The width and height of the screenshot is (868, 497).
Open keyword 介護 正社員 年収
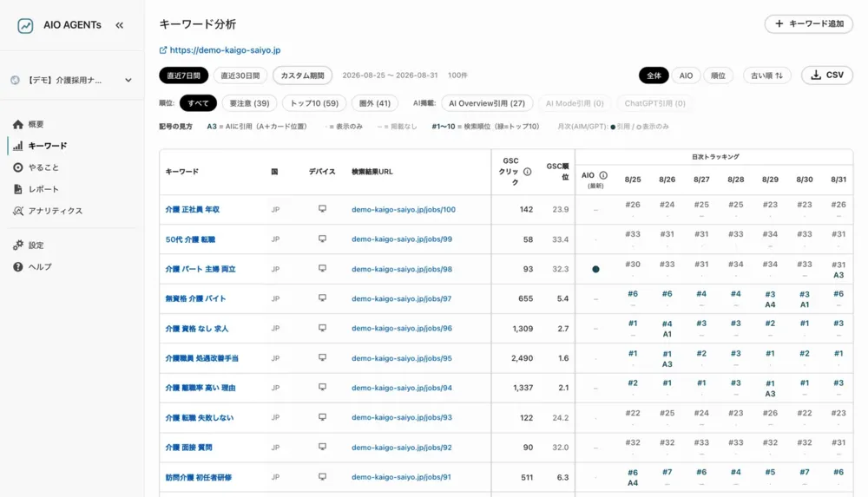pyautogui.click(x=192, y=210)
